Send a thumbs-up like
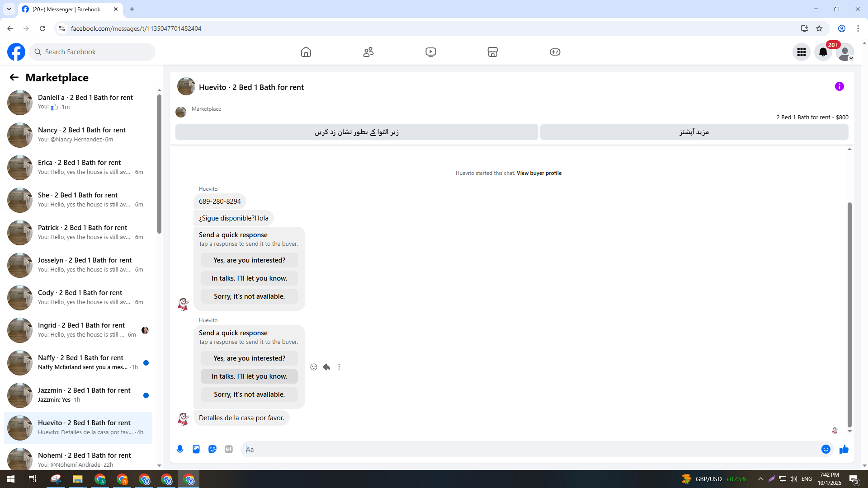The width and height of the screenshot is (868, 488). 844,449
